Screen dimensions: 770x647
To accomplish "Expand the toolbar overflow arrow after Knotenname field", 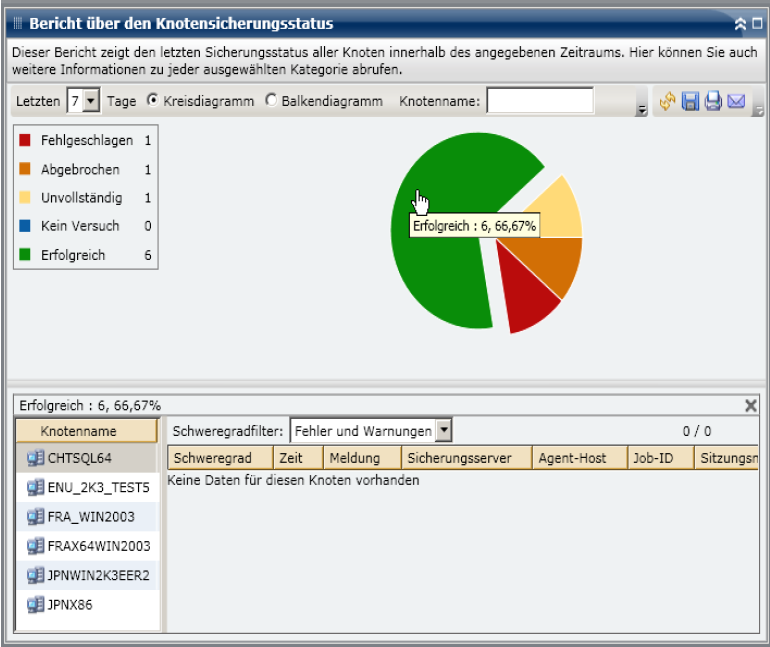I will pyautogui.click(x=641, y=109).
